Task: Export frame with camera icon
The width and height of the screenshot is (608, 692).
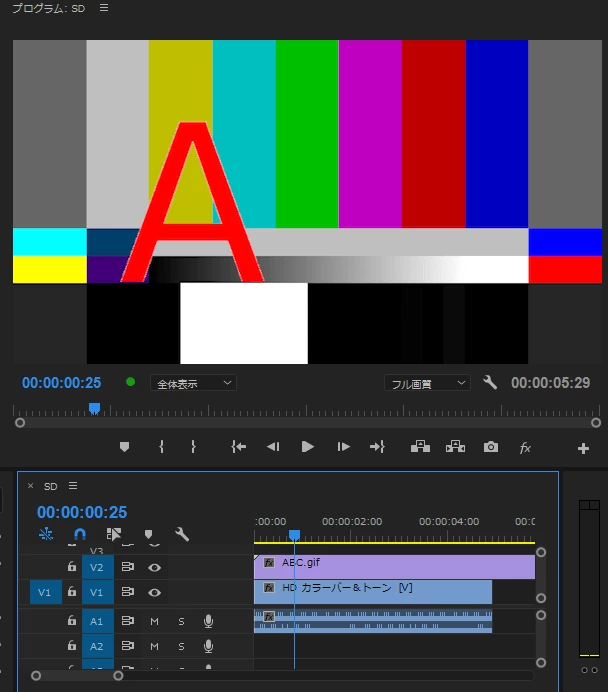Action: coord(491,447)
